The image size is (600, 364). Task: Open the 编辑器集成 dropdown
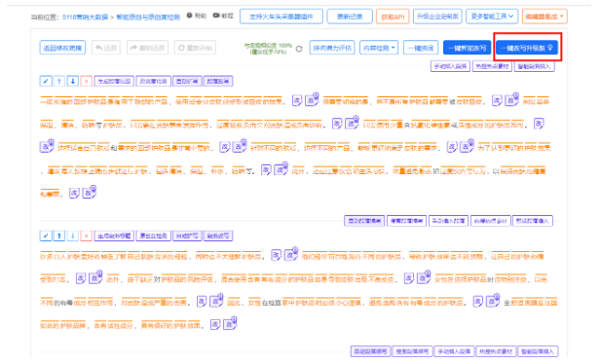point(544,17)
